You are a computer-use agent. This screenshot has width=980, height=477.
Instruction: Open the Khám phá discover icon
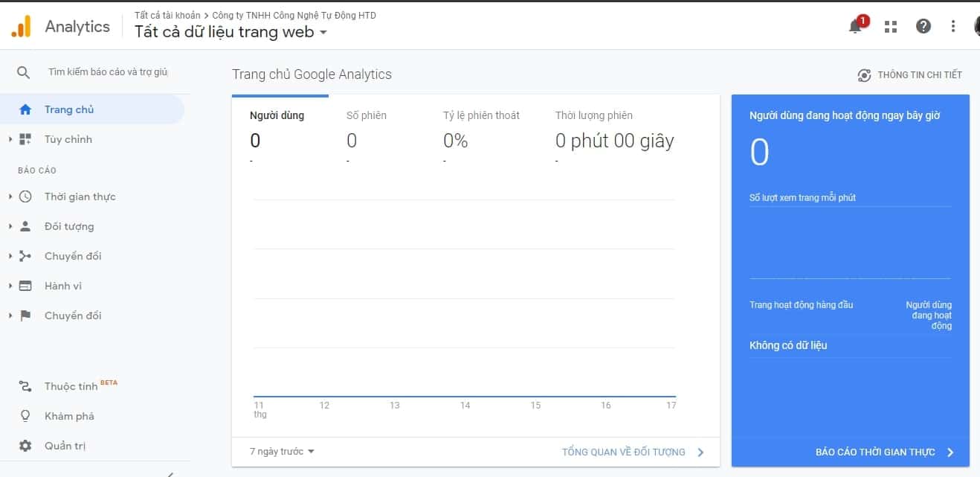coord(24,415)
